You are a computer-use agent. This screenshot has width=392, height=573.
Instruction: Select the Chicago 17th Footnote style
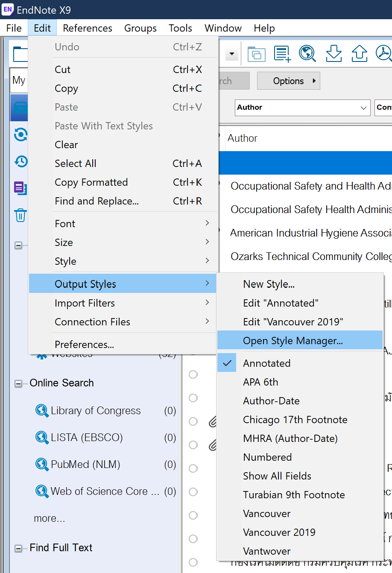tap(300, 420)
